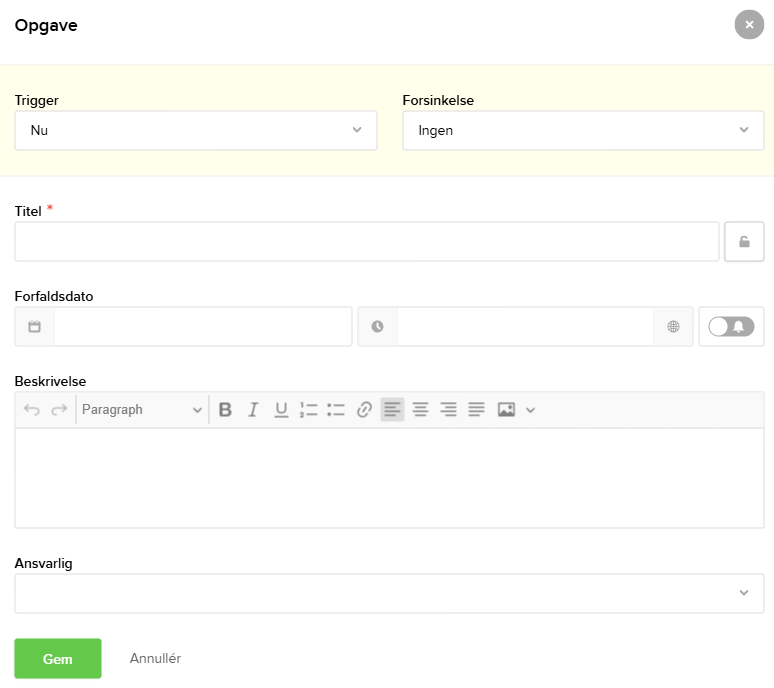
Task: Open the image options dropdown arrow
Action: [x=531, y=410]
